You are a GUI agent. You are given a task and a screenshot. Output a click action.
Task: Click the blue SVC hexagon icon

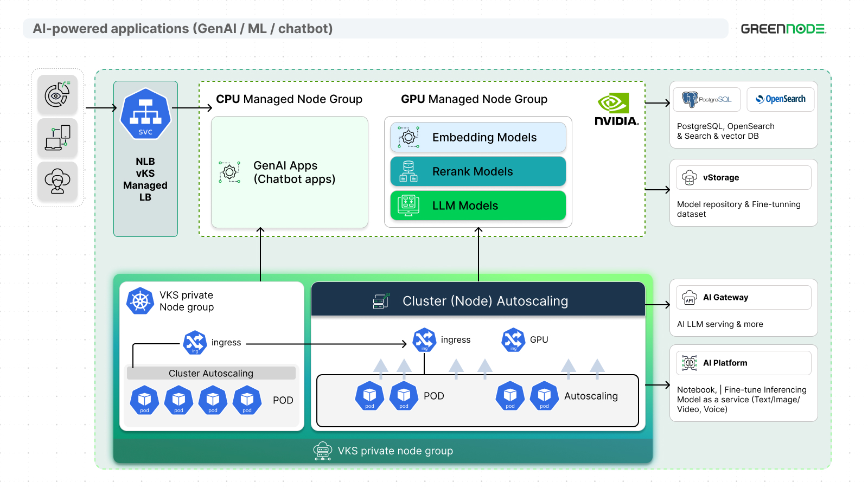[x=145, y=114]
